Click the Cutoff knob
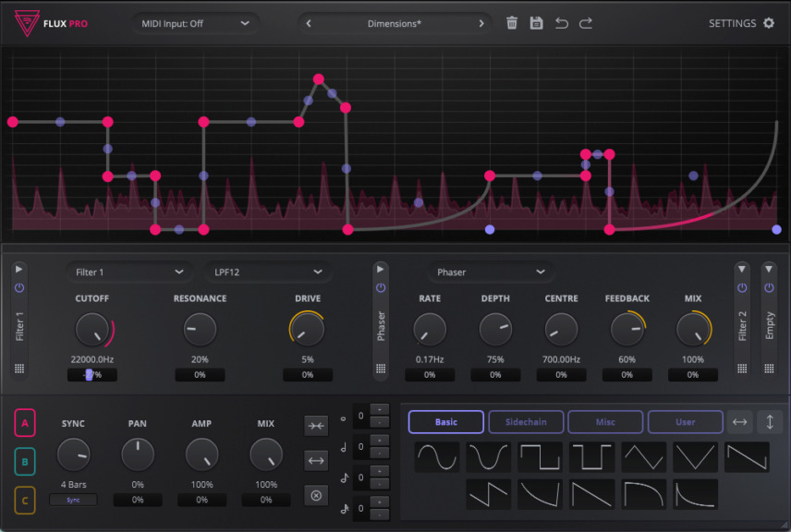This screenshot has height=532, width=791. [92, 330]
